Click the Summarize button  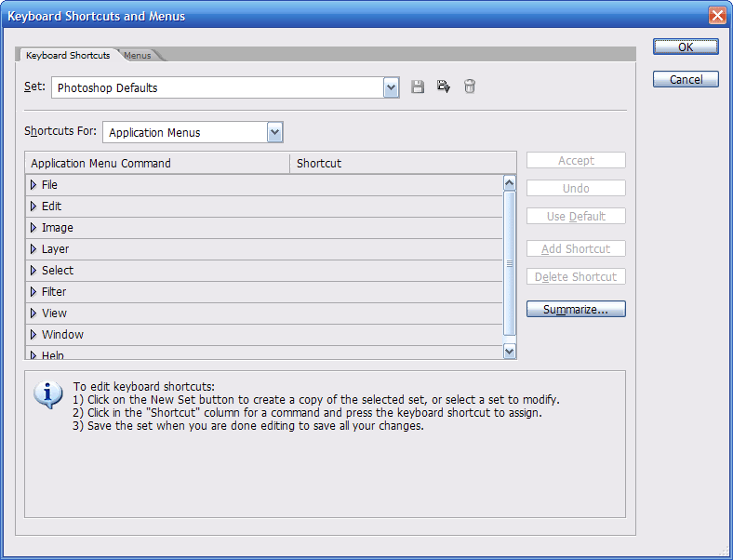pos(576,310)
